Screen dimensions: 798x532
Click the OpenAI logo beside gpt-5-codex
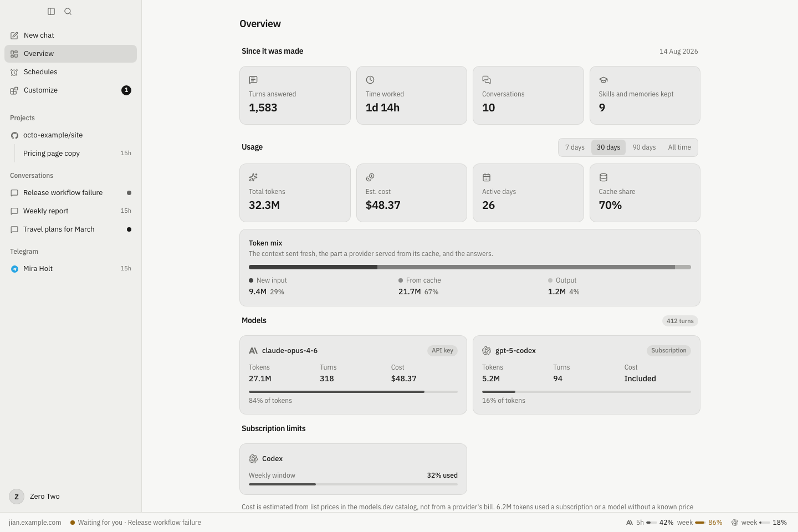click(x=487, y=351)
